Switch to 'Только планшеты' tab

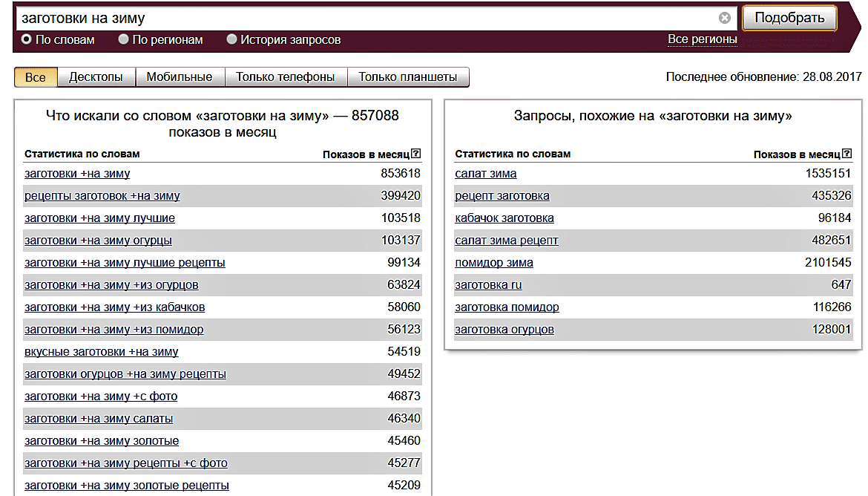coord(408,77)
